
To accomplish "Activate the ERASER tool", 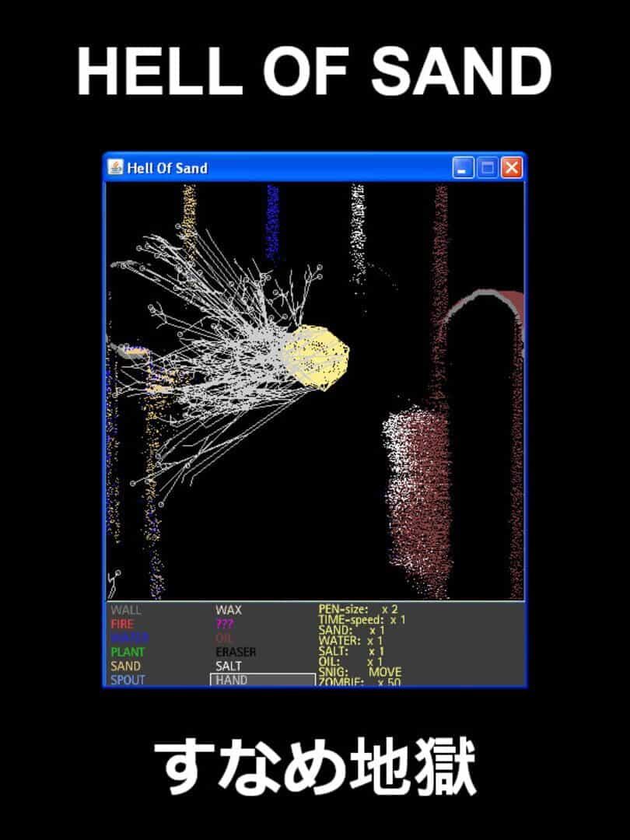I will 236,652.
